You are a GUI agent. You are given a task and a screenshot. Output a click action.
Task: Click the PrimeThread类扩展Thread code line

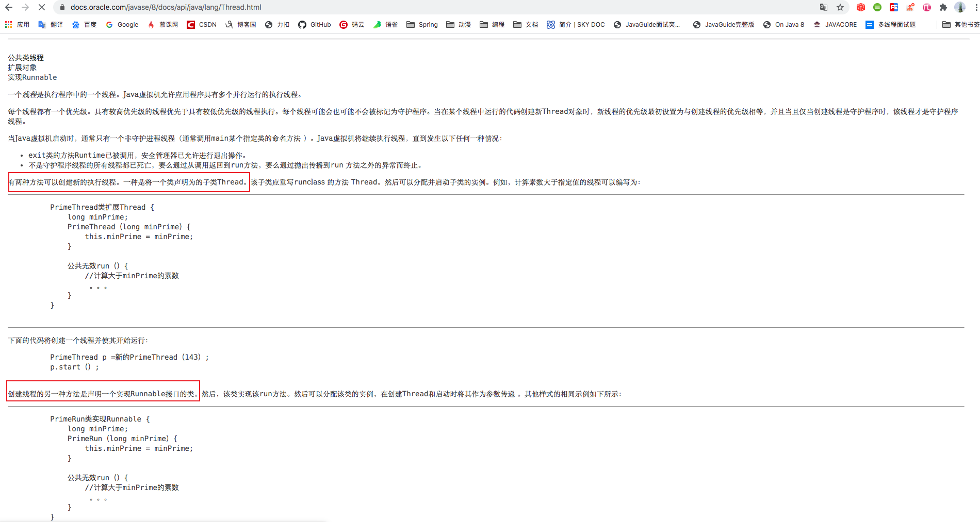click(x=102, y=207)
